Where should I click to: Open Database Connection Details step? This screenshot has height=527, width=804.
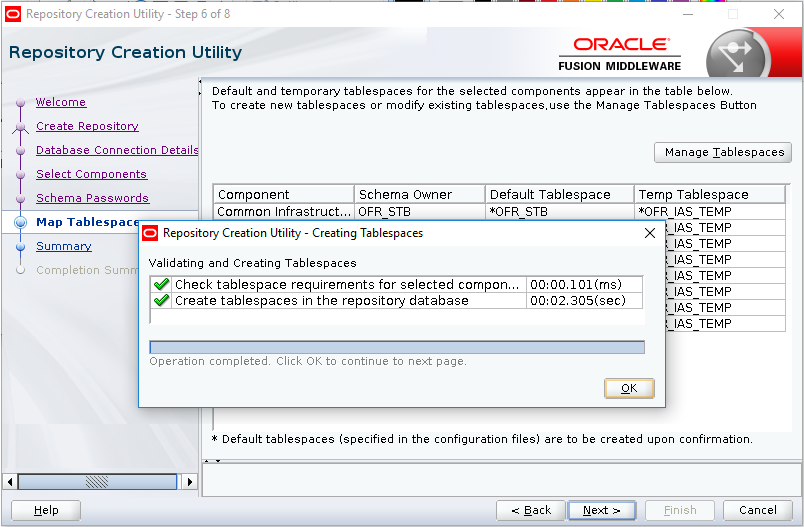(117, 150)
